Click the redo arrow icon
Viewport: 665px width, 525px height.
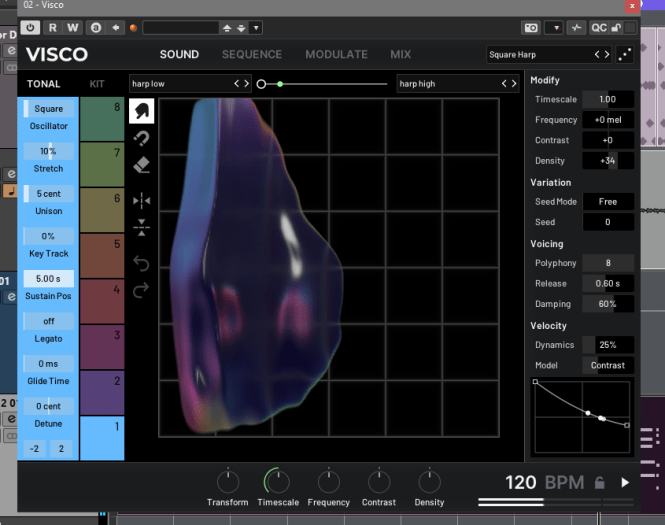141,290
